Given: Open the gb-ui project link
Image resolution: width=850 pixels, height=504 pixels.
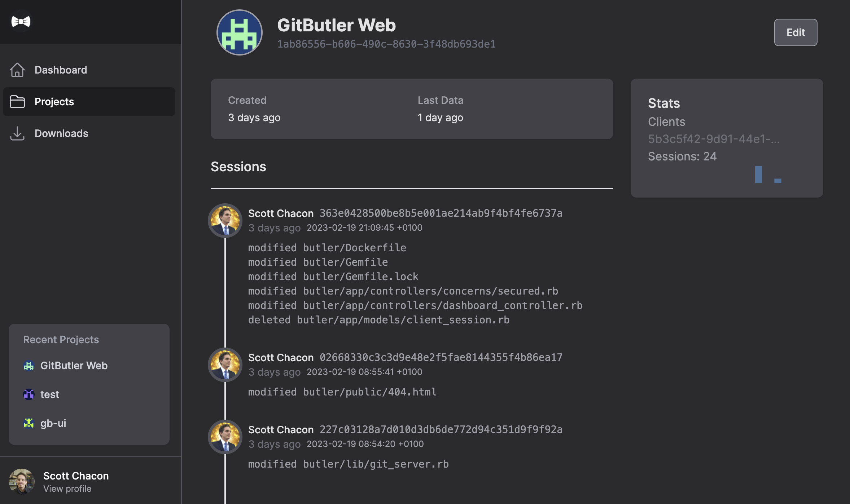Looking at the screenshot, I should [53, 423].
